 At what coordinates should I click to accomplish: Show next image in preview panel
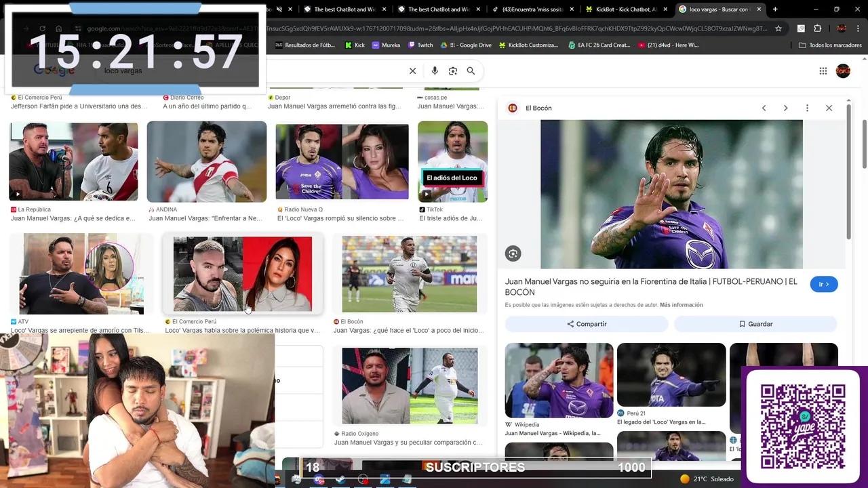[785, 108]
